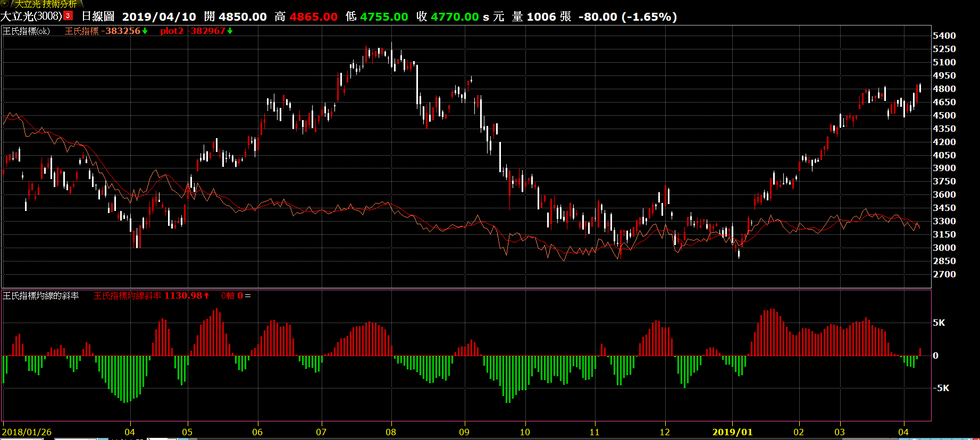Click the -80.00 (-1.65%) change value
The image size is (980, 440).
(x=627, y=16)
